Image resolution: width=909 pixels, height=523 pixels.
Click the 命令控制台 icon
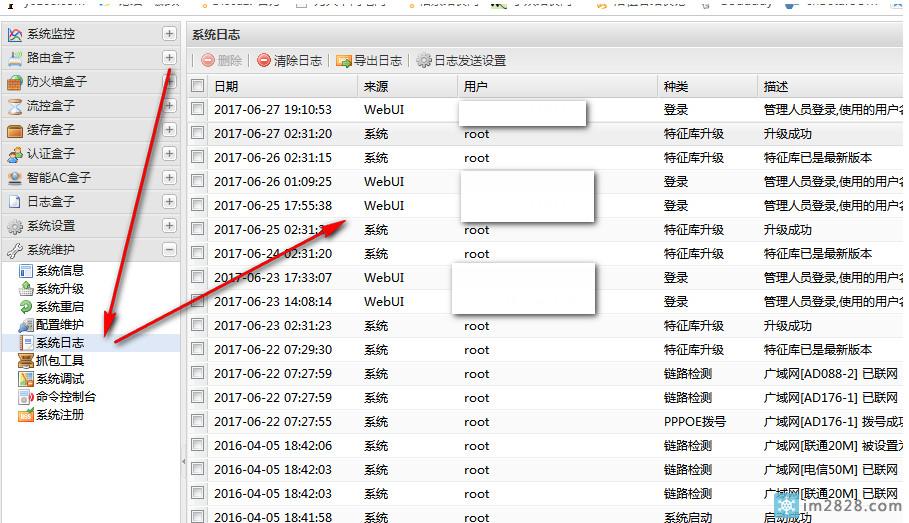26,397
